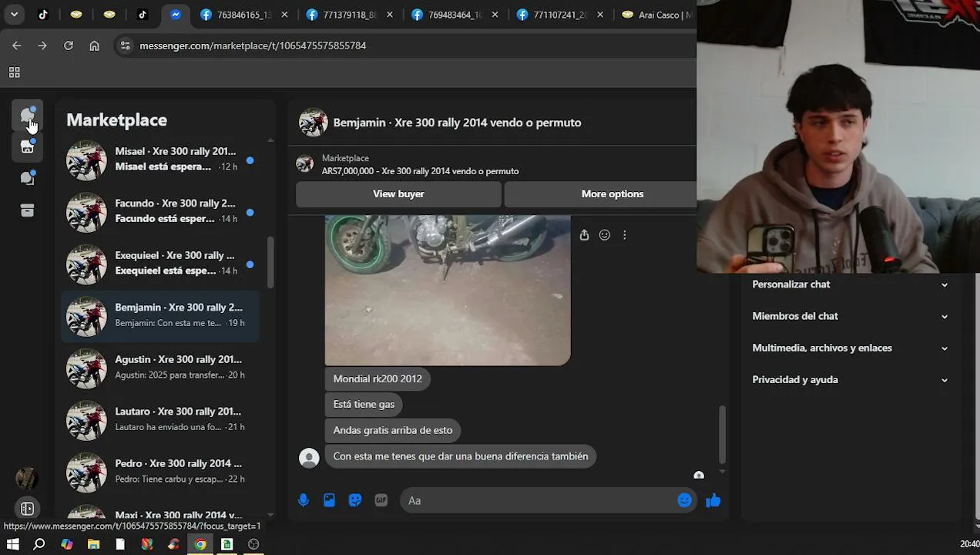980x555 pixels.
Task: Open the emoji picker in message box
Action: [x=684, y=500]
